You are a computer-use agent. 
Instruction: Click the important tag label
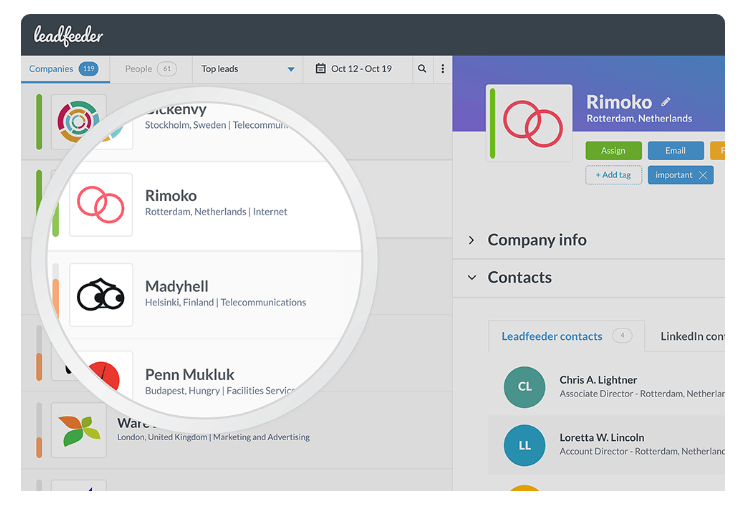[674, 175]
